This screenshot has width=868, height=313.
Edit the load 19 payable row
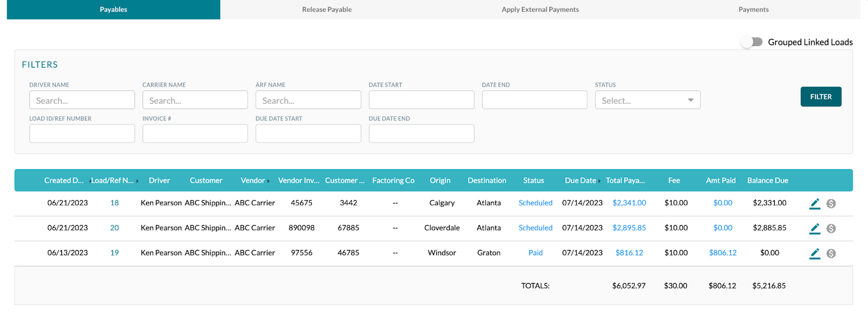pyautogui.click(x=814, y=253)
